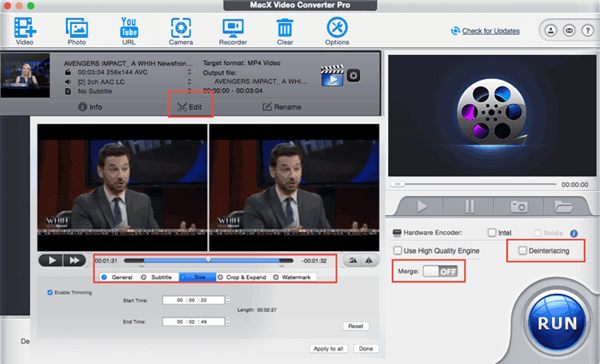This screenshot has height=364, width=600.
Task: Click the Reset button
Action: click(x=356, y=326)
